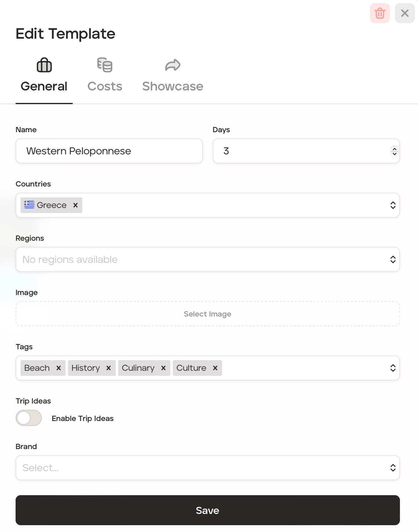The height and width of the screenshot is (532, 418).
Task: Open the Regions dropdown
Action: point(393,259)
